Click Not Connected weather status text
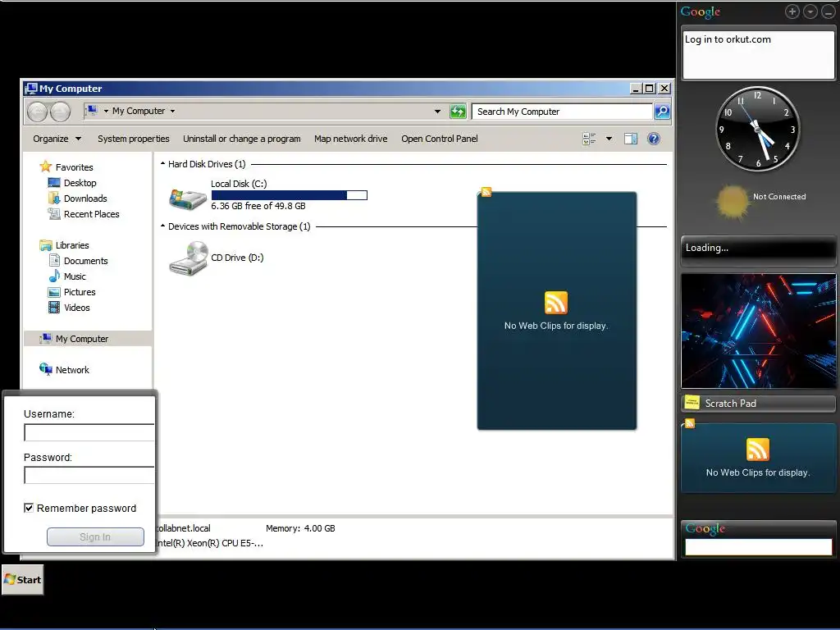840x630 pixels. 779,197
